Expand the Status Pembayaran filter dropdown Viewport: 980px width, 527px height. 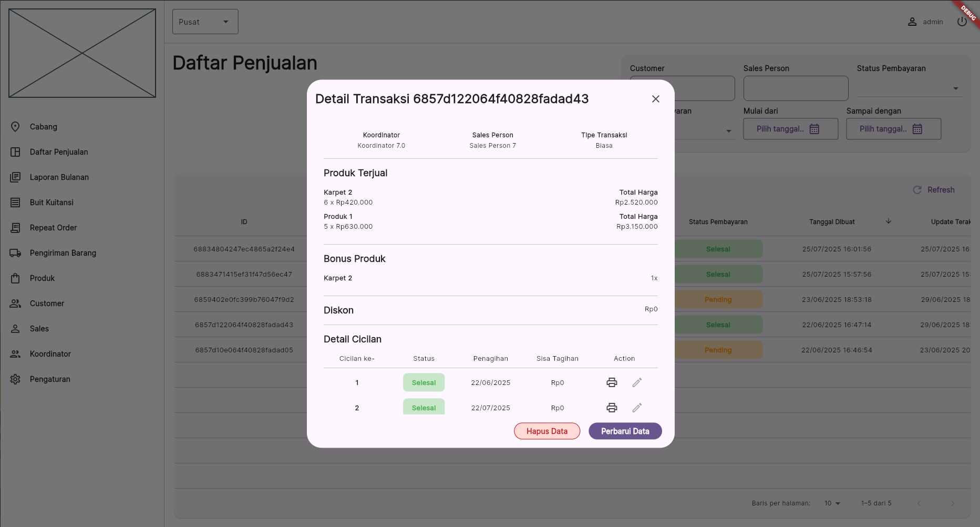(955, 88)
